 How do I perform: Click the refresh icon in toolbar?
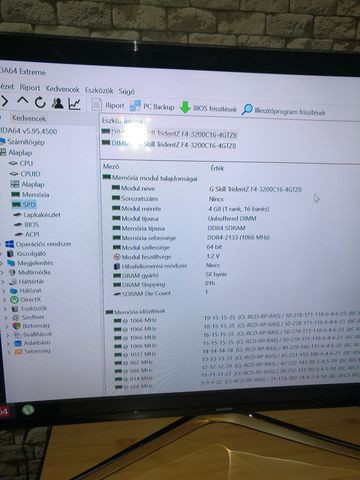[x=40, y=102]
